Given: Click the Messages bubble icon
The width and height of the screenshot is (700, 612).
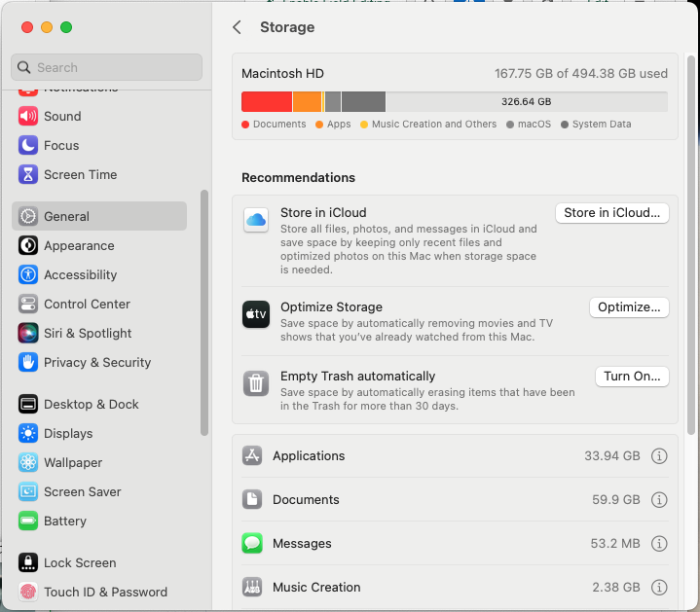Looking at the screenshot, I should [252, 543].
